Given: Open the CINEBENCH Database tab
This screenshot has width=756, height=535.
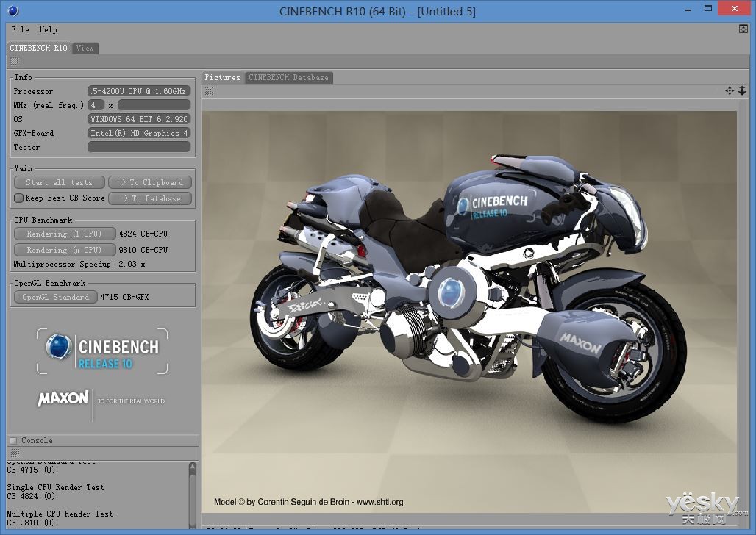Looking at the screenshot, I should coord(288,77).
